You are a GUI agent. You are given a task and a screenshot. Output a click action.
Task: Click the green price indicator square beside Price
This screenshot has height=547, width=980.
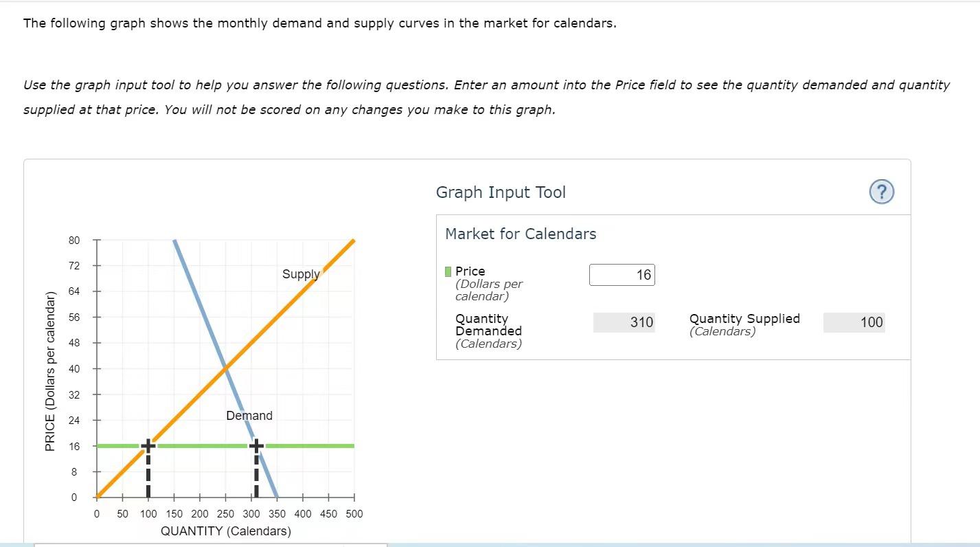tap(447, 271)
